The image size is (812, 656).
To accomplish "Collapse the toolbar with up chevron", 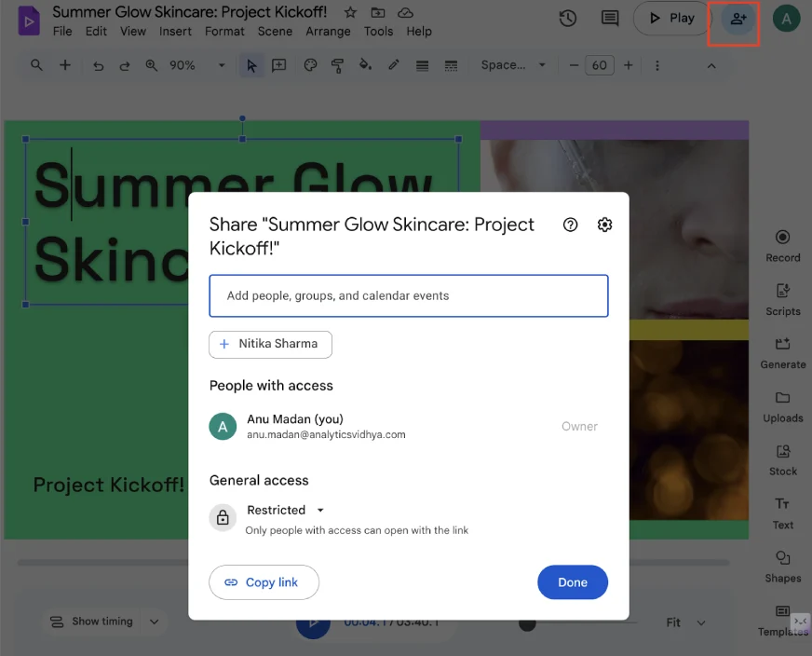I will (x=711, y=66).
